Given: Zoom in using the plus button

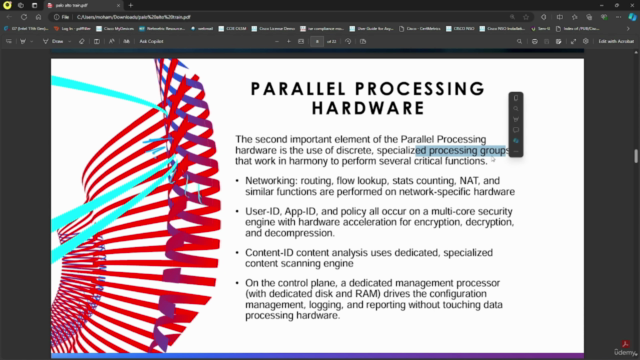Looking at the screenshot, I should point(289,41).
